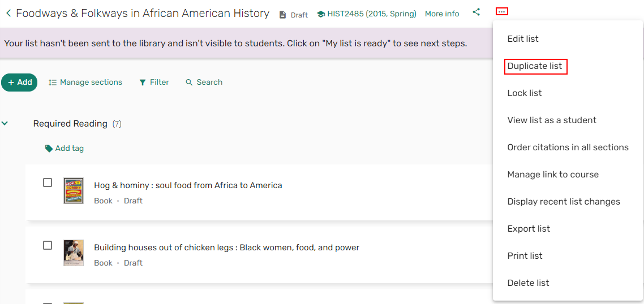
Task: Tick the checkbox for Hog & hominy
Action: (x=48, y=183)
